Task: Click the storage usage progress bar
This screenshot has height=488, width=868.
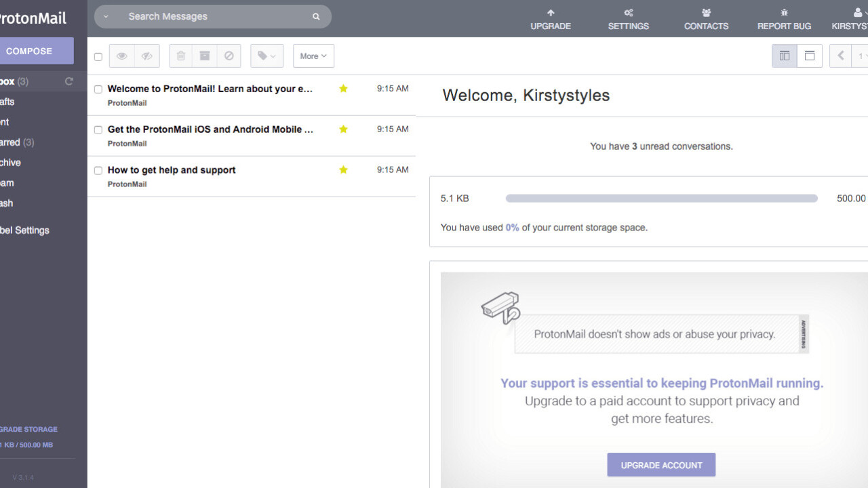Action: click(x=661, y=199)
